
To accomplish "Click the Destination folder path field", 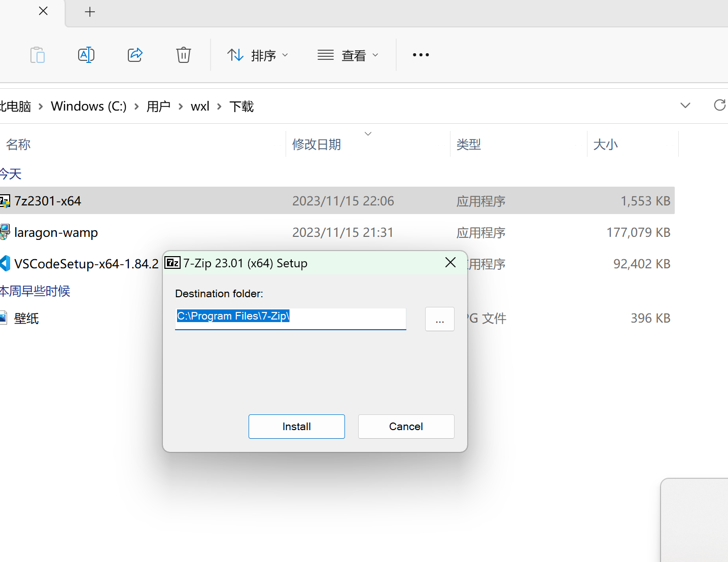I will [291, 319].
